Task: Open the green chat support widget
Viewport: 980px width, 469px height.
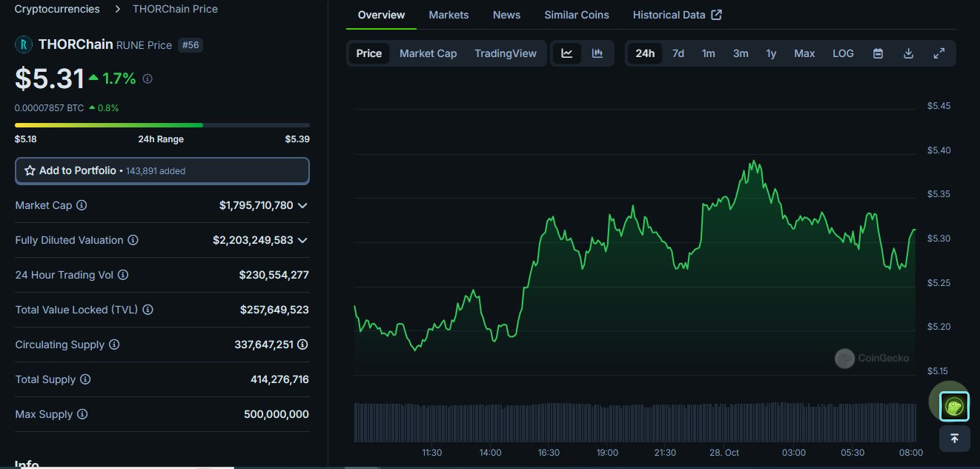Action: coord(954,405)
